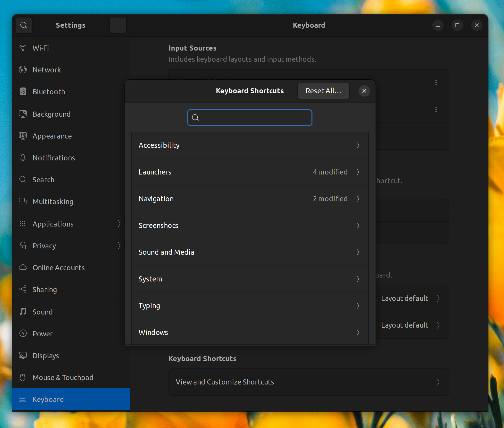Open the Accessibility shortcuts category
The width and height of the screenshot is (504, 428).
[250, 145]
